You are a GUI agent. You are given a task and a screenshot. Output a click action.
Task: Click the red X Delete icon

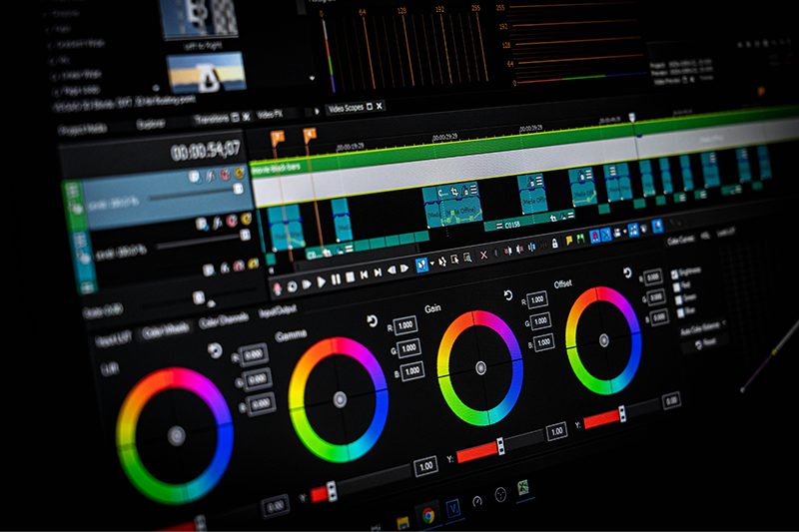point(483,255)
